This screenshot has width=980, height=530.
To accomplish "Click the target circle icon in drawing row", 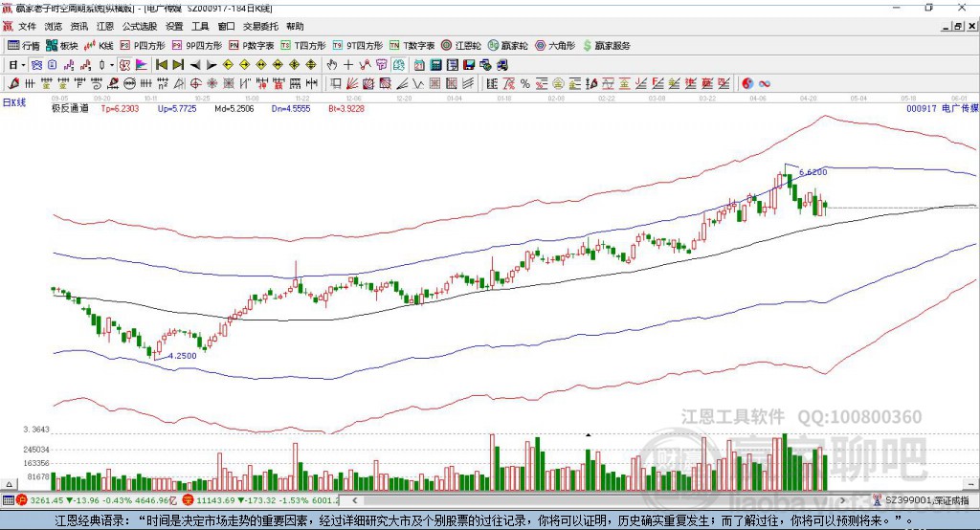I will click(x=195, y=83).
